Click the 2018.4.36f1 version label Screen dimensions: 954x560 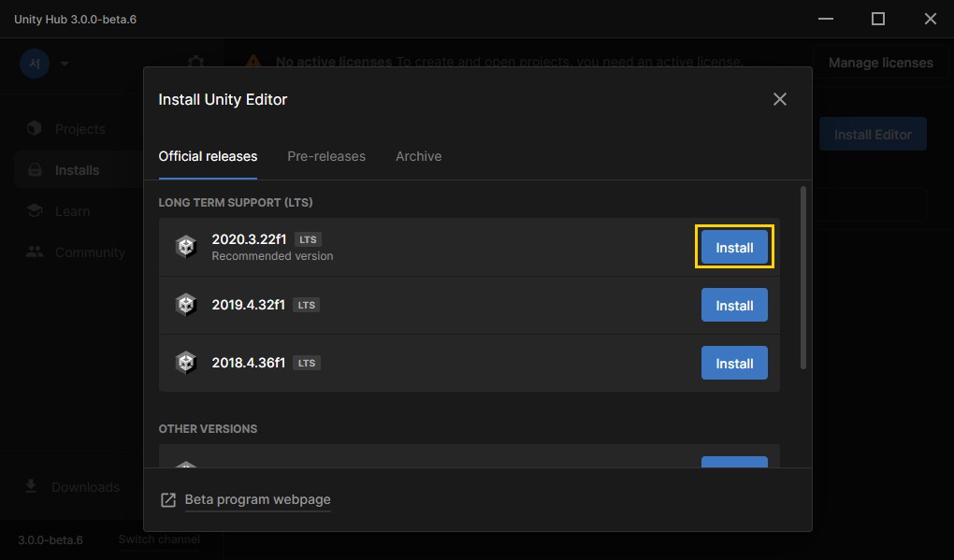[x=248, y=363]
